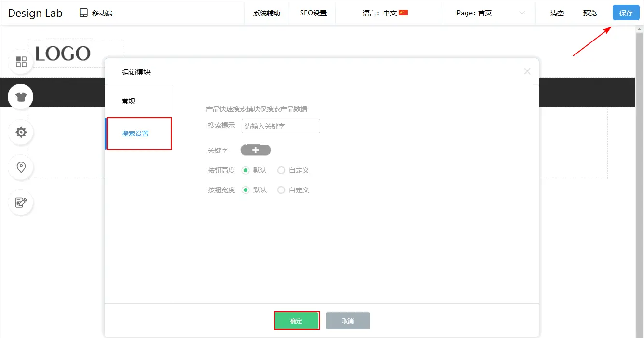Viewport: 644px width, 338px height.
Task: Close the 编辑模块 dialog with X
Action: [527, 72]
